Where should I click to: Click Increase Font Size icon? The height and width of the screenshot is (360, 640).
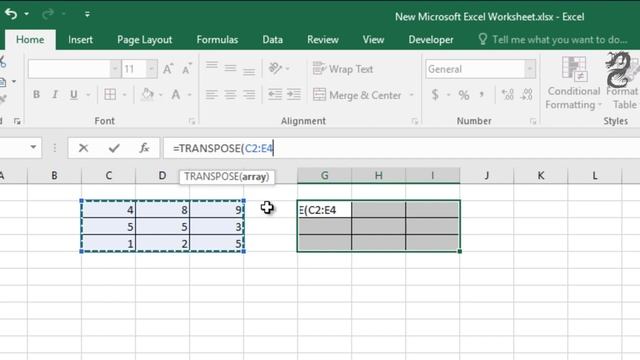coord(168,69)
